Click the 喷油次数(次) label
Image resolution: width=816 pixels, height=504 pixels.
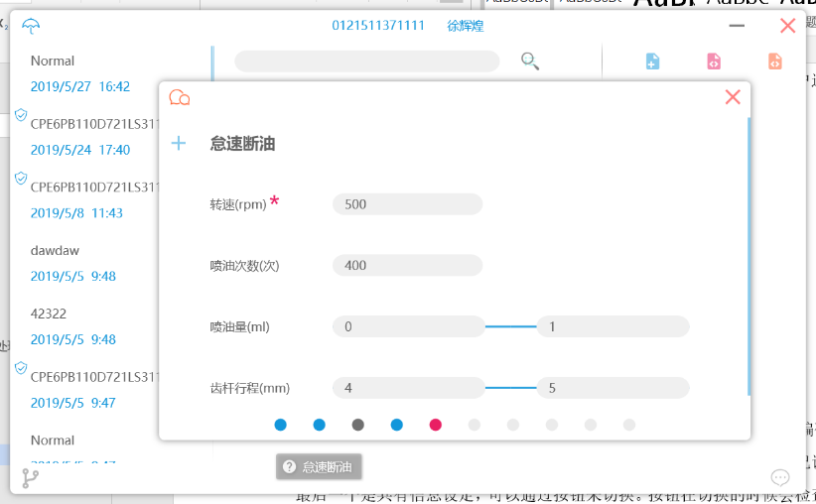[244, 266]
